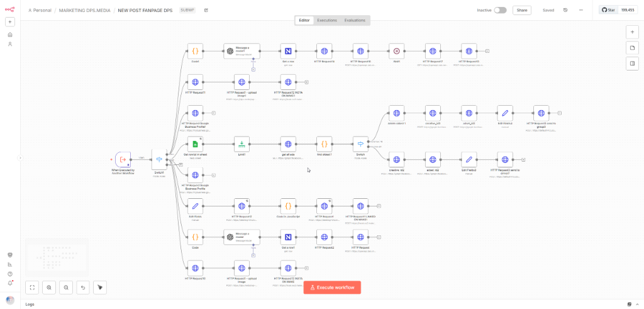Add node with top-right plus button
This screenshot has height=309, width=644.
[x=632, y=32]
